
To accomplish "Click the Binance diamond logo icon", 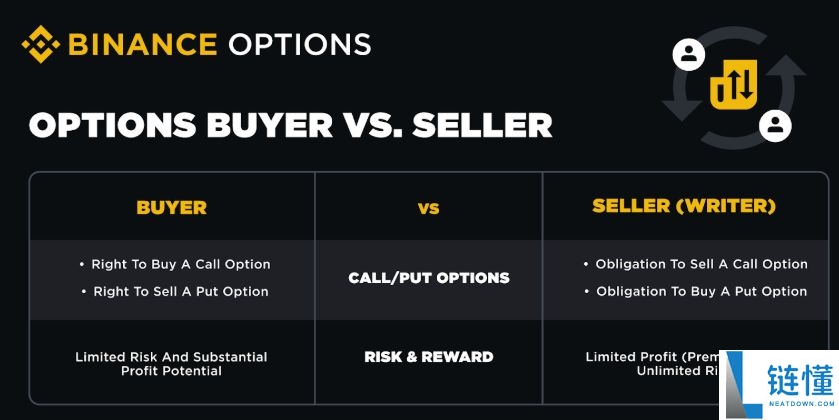I will pos(41,44).
